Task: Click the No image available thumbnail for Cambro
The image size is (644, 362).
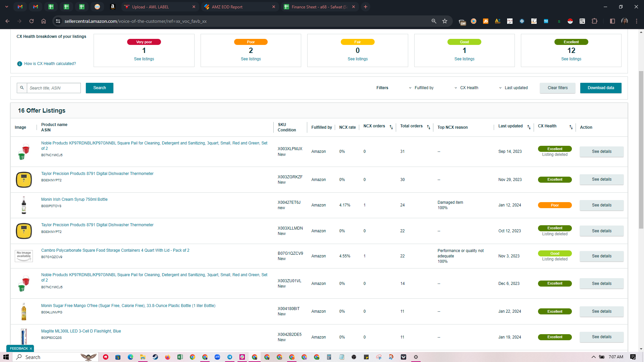Action: coord(24,256)
